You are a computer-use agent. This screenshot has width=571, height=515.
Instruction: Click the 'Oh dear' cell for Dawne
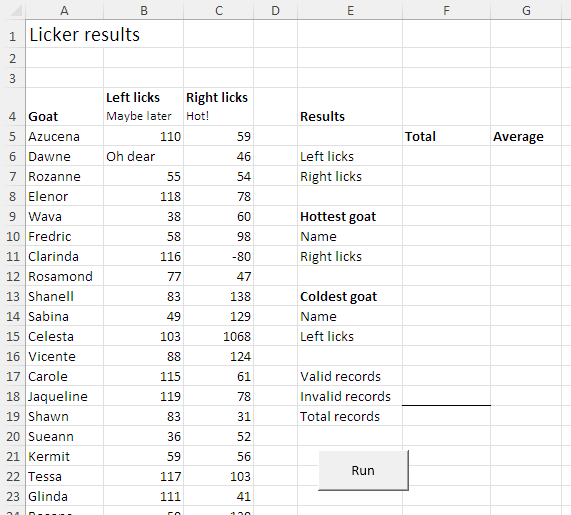(x=143, y=157)
